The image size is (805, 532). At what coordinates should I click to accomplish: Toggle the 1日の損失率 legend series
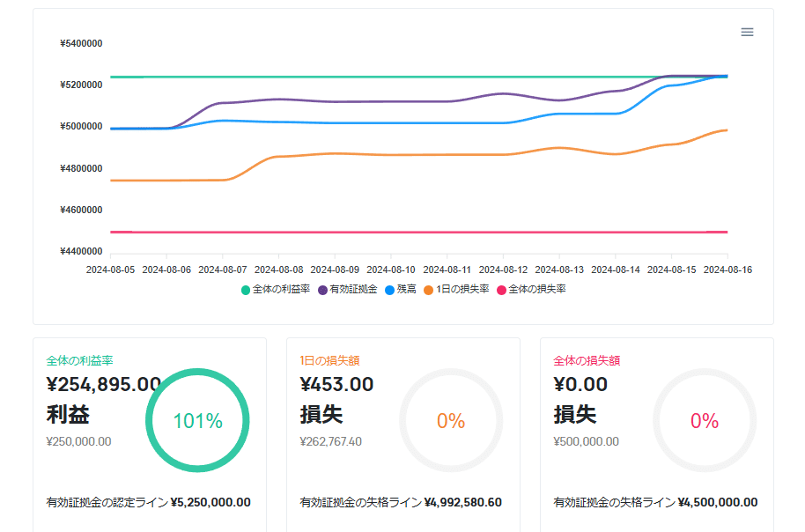click(456, 290)
